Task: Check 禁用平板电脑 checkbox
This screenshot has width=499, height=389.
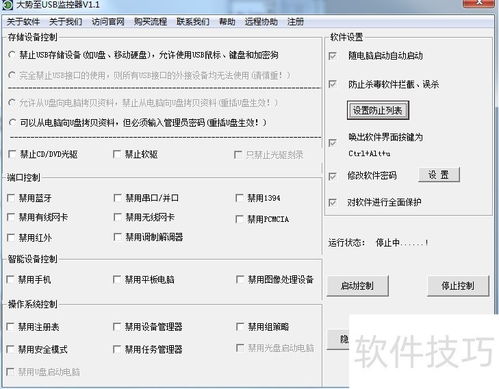Action: 117,279
